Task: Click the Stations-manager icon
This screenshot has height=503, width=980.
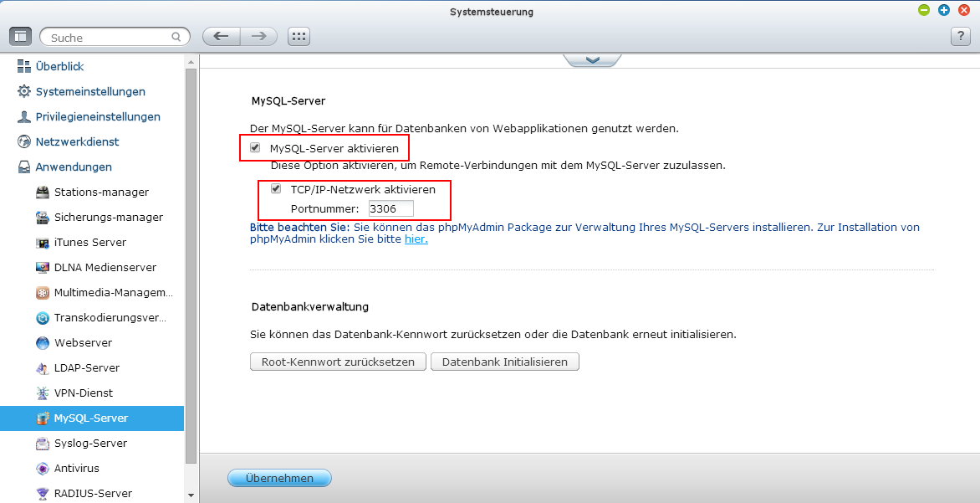Action: [x=43, y=192]
